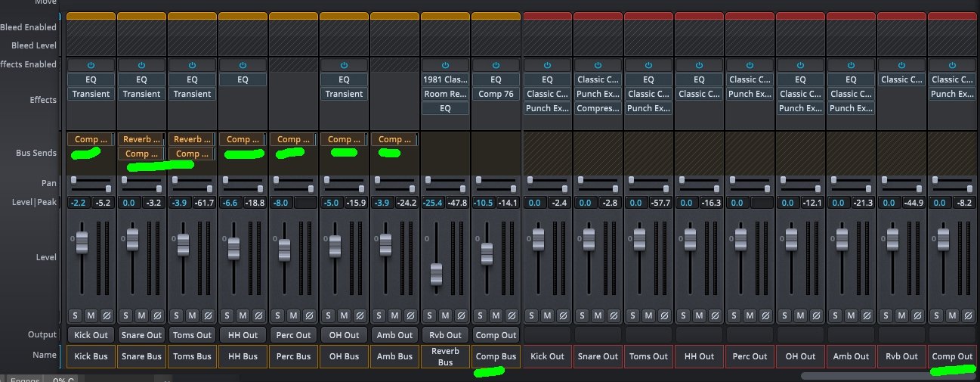Disable effects on the Reverb Bus channel
Screen dimensions: 980x382
pyautogui.click(x=445, y=65)
